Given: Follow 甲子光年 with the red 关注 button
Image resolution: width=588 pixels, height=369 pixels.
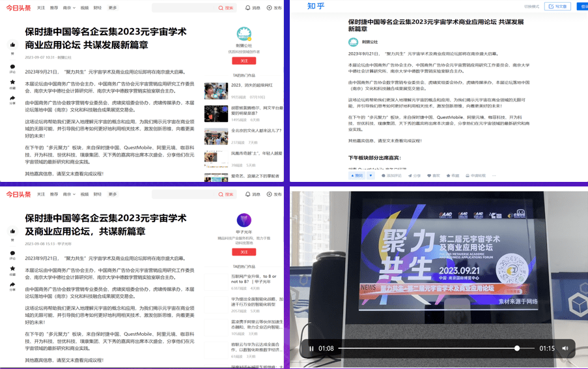Looking at the screenshot, I should (x=244, y=252).
